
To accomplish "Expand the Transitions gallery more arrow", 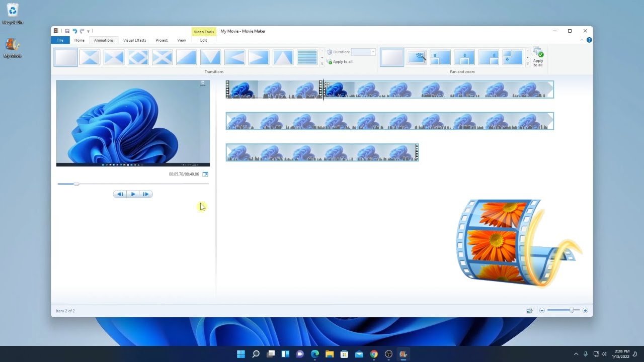I will click(322, 64).
